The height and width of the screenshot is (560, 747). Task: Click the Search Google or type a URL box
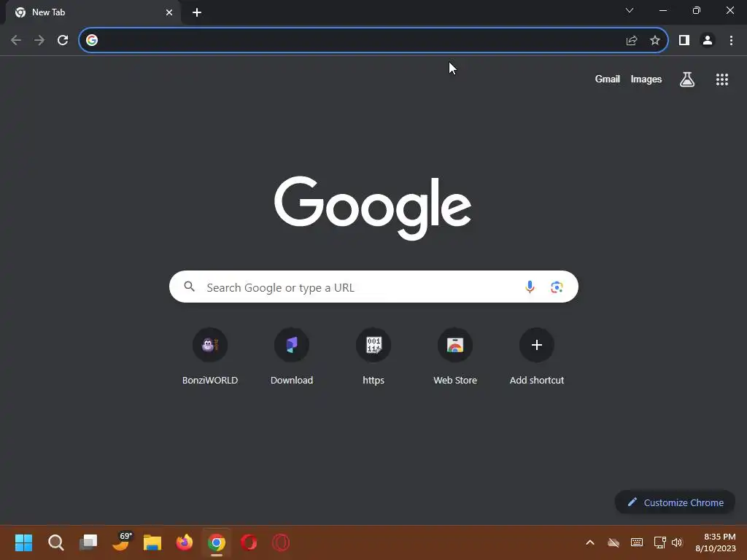(x=374, y=287)
